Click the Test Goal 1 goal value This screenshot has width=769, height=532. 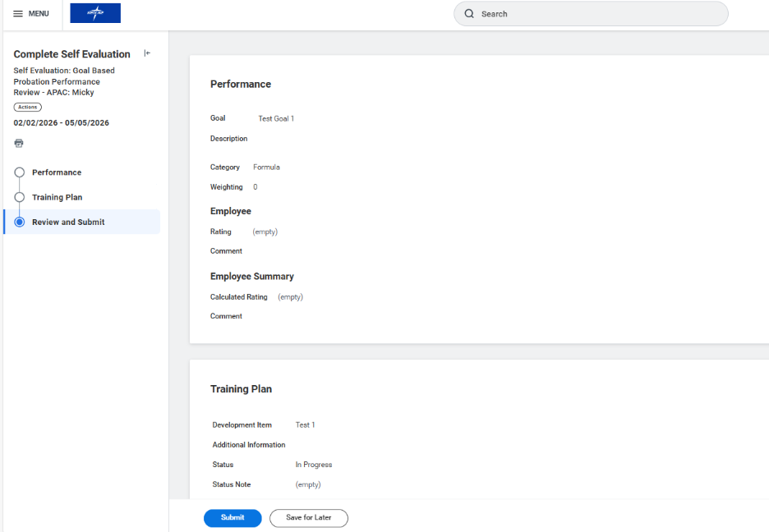point(276,119)
